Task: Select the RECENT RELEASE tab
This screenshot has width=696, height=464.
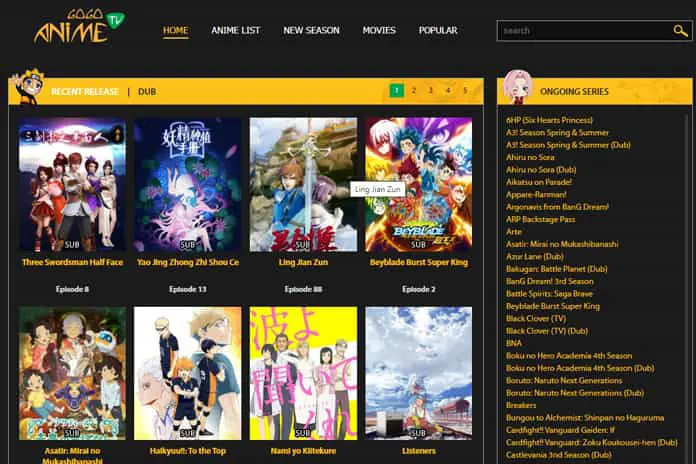Action: (x=85, y=92)
